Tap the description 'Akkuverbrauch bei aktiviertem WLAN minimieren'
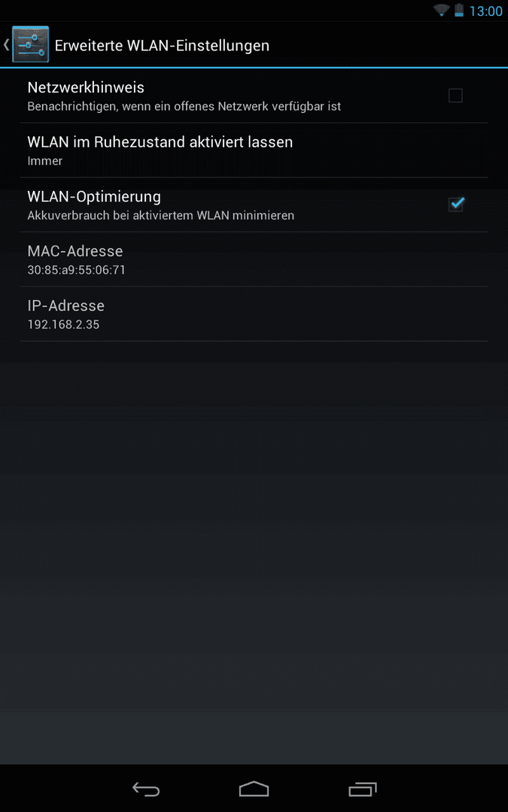 (161, 216)
